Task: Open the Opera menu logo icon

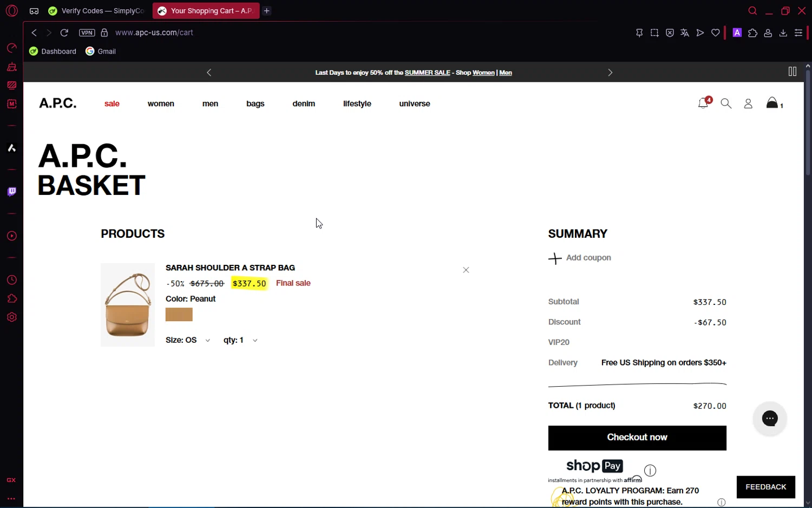Action: (11, 11)
